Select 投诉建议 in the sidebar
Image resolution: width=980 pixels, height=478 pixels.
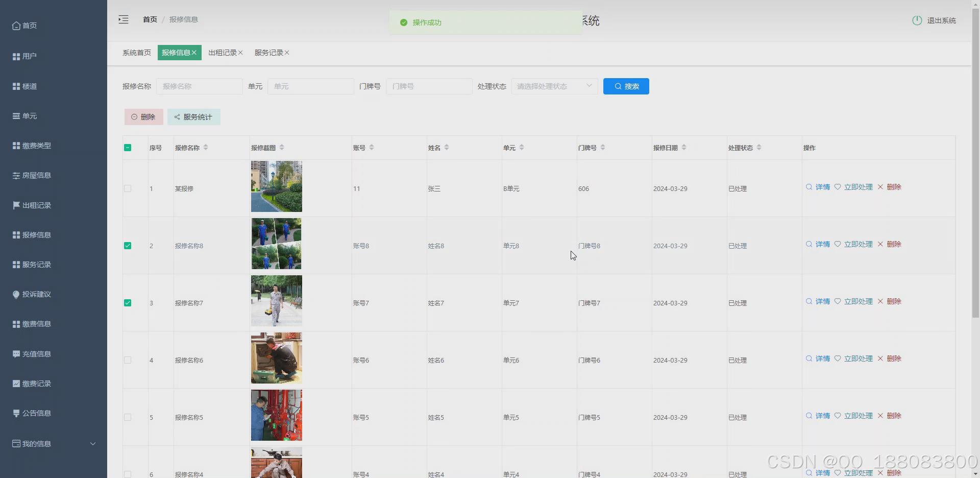(36, 294)
